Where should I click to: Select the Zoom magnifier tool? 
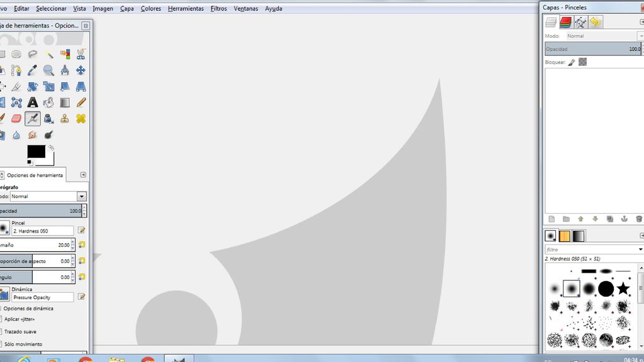tap(49, 70)
